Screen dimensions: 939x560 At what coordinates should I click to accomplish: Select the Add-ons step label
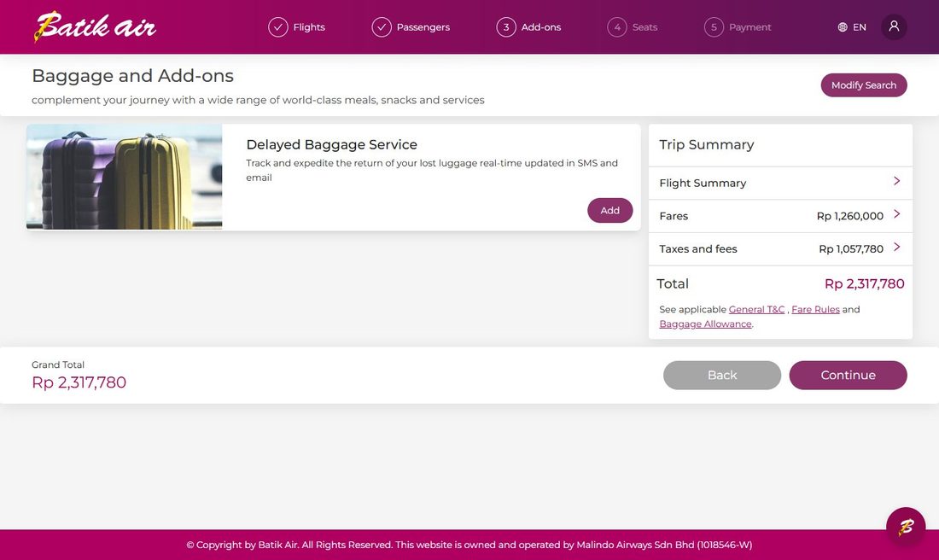click(x=540, y=27)
